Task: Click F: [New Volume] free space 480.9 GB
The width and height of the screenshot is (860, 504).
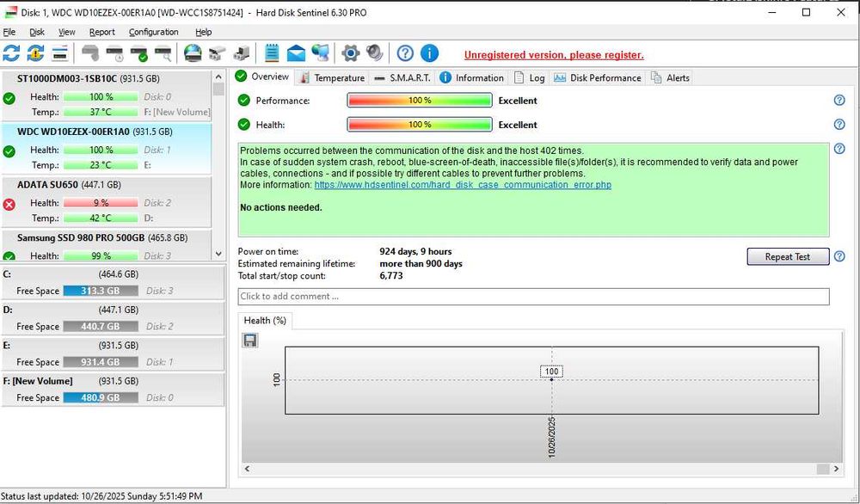Action: click(101, 397)
